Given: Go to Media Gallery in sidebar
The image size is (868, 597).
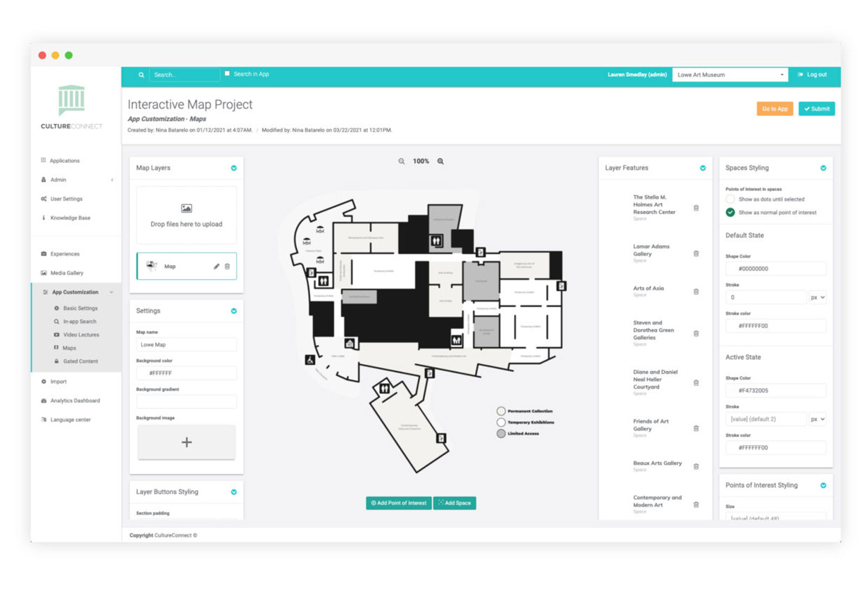Looking at the screenshot, I should (x=67, y=273).
